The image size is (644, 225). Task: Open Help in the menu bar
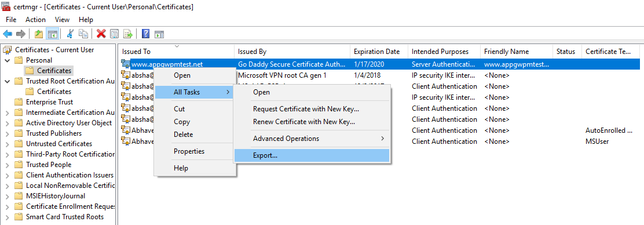(86, 20)
